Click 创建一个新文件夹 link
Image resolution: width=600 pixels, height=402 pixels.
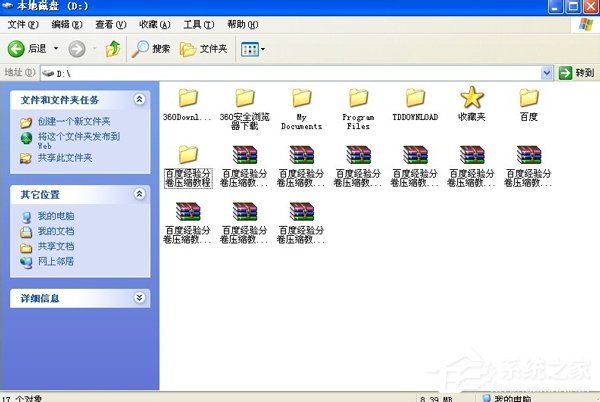coord(72,122)
